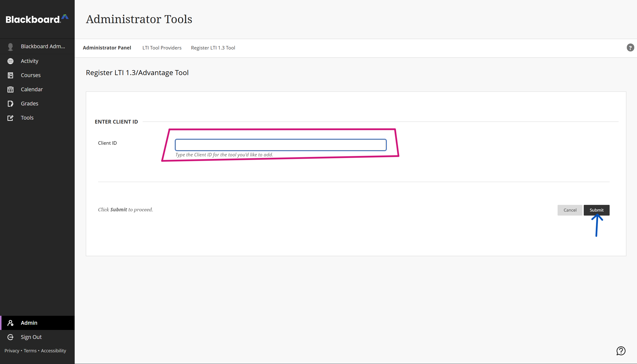Open Courses from the sidebar
The height and width of the screenshot is (364, 637).
click(37, 75)
